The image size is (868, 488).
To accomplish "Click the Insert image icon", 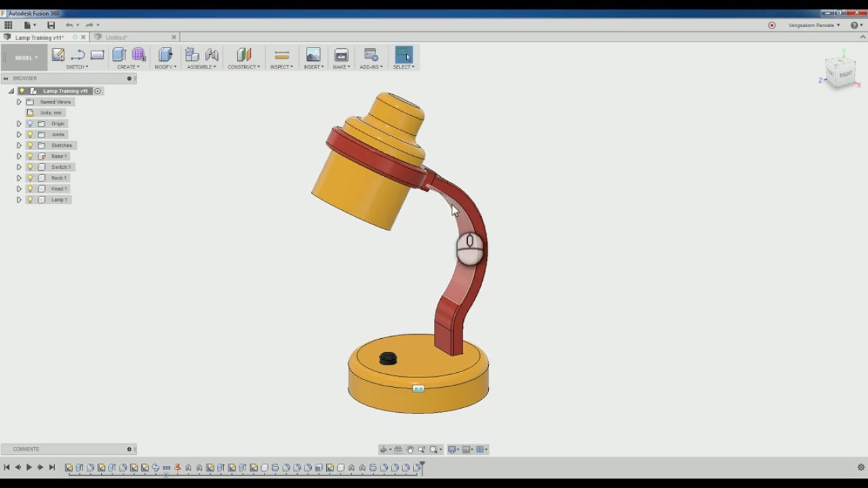I will [x=313, y=55].
